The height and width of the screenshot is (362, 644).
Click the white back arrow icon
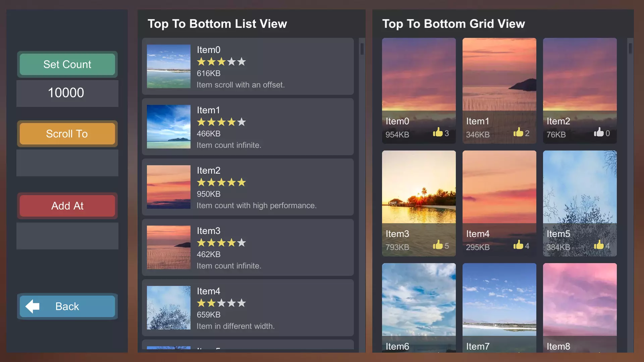tap(33, 306)
